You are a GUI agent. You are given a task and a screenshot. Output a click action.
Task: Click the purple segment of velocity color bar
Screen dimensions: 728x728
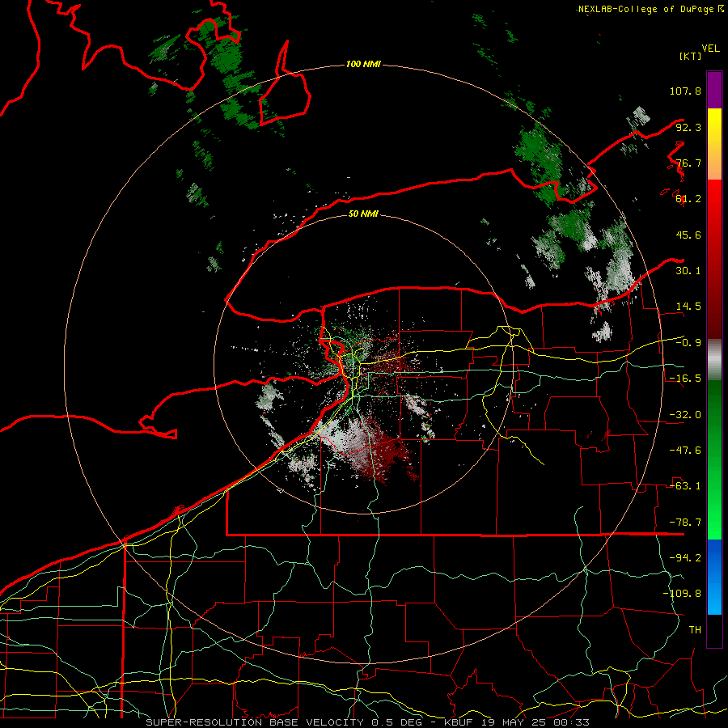714,90
